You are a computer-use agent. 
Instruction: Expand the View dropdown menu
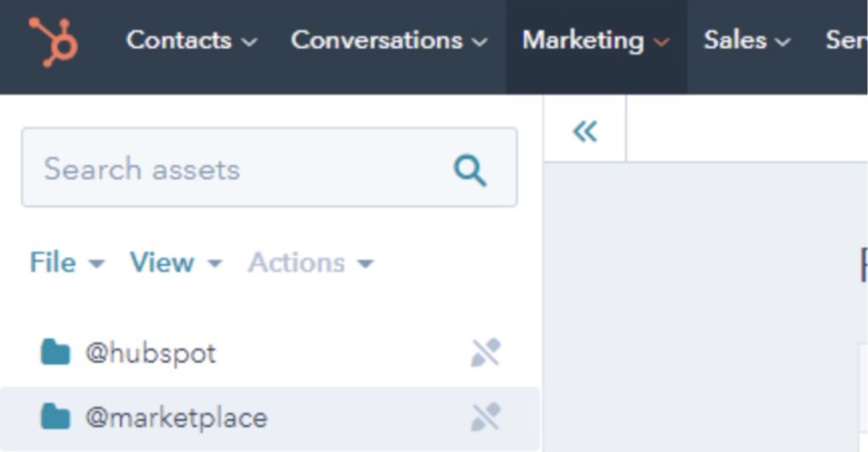tap(175, 263)
